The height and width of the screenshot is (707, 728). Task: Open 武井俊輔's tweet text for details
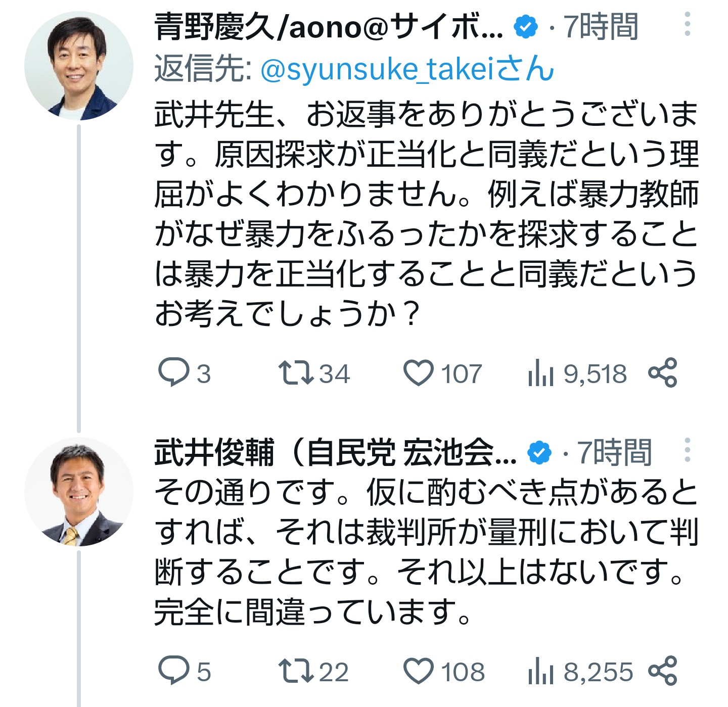tap(426, 551)
